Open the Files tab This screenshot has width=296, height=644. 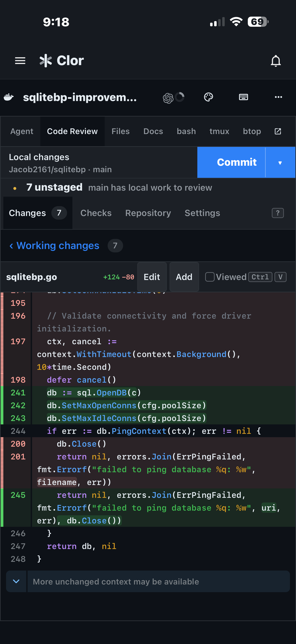tap(121, 131)
